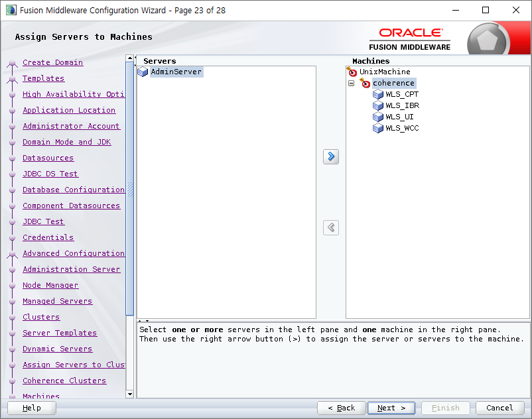Open the Credentials step
The image size is (532, 419).
tap(48, 237)
